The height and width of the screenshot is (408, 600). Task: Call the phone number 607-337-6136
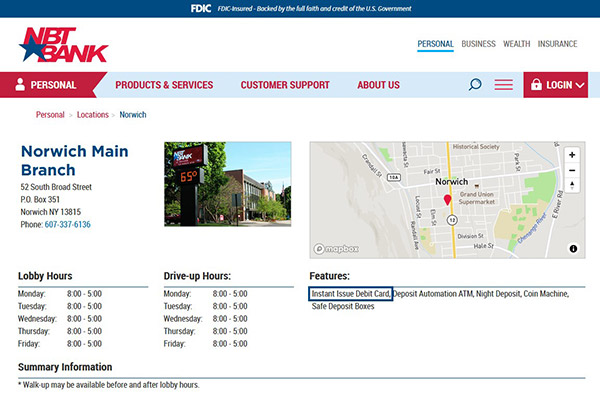coord(69,225)
